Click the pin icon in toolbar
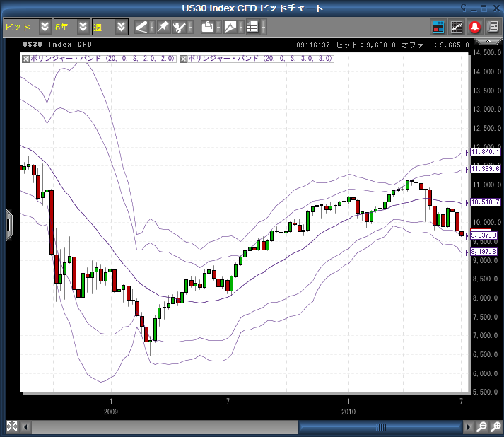Image resolution: width=504 pixels, height=437 pixels. (x=163, y=27)
